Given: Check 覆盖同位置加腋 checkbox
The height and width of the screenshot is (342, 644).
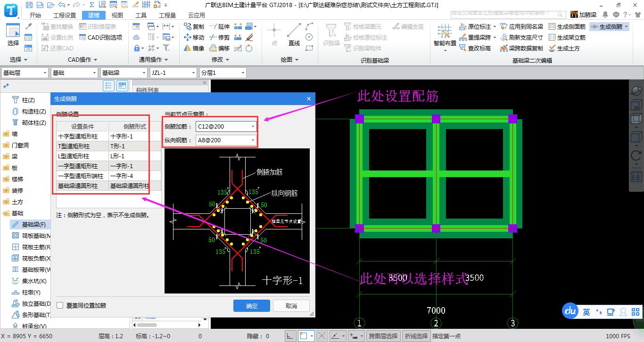Looking at the screenshot, I should (x=60, y=305).
